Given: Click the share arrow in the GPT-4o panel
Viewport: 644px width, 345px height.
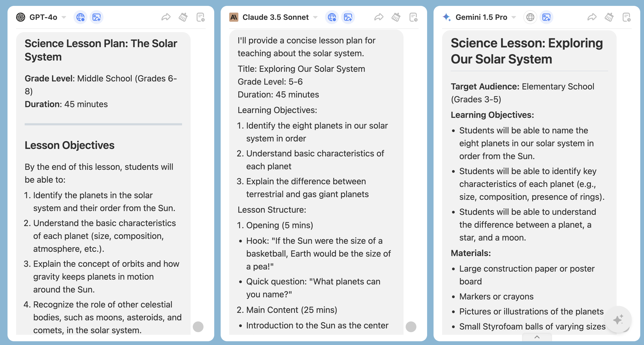Looking at the screenshot, I should pos(166,17).
